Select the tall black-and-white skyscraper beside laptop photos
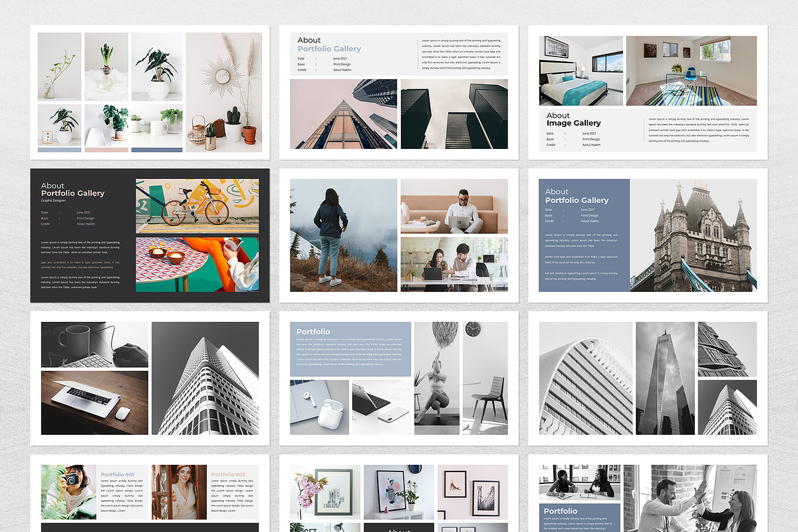Viewport: 798px width, 532px height. (x=205, y=378)
